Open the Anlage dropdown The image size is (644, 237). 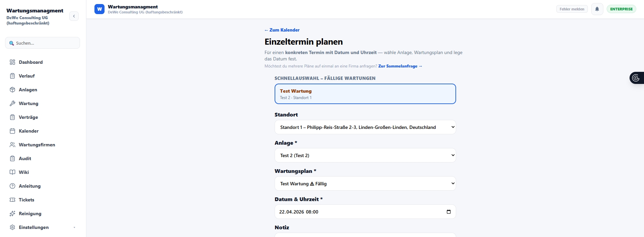tap(365, 155)
